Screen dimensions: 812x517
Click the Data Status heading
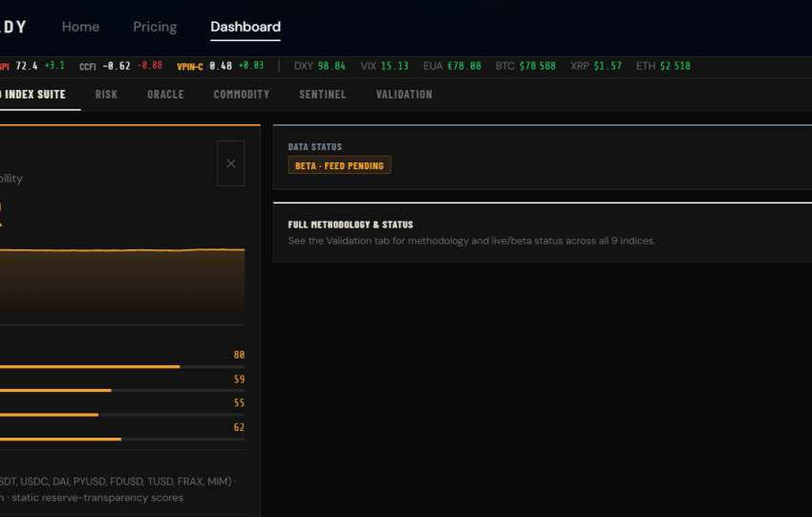315,147
